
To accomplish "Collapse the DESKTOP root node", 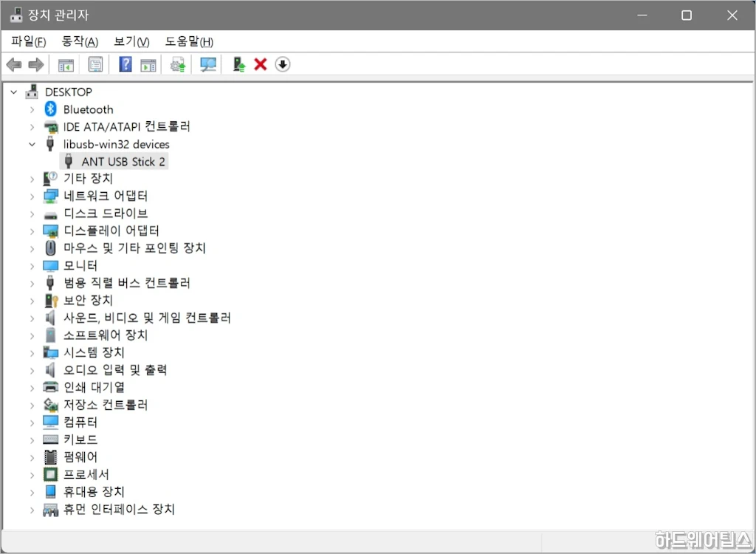I will [14, 92].
